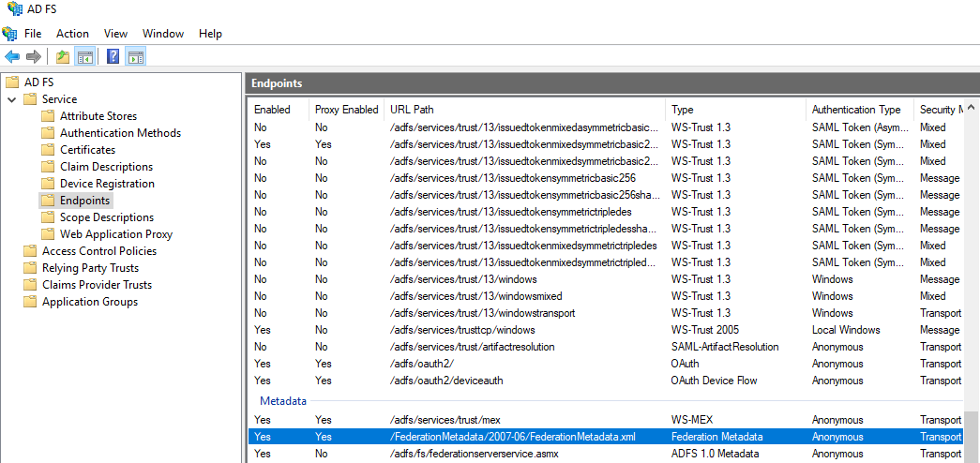Select the FederationMetadata.xml endpoint row

click(606, 436)
